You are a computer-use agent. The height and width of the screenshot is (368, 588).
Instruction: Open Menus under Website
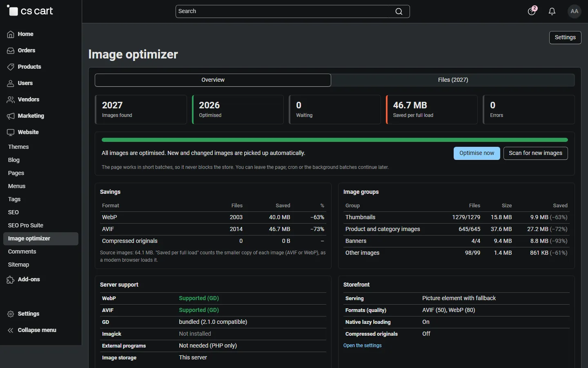point(17,186)
